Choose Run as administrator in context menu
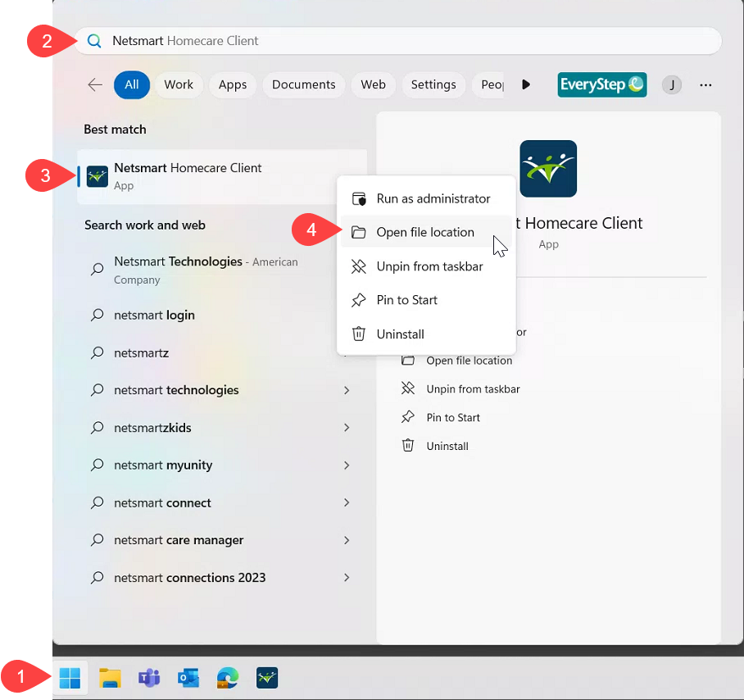This screenshot has width=744, height=700. [x=433, y=198]
